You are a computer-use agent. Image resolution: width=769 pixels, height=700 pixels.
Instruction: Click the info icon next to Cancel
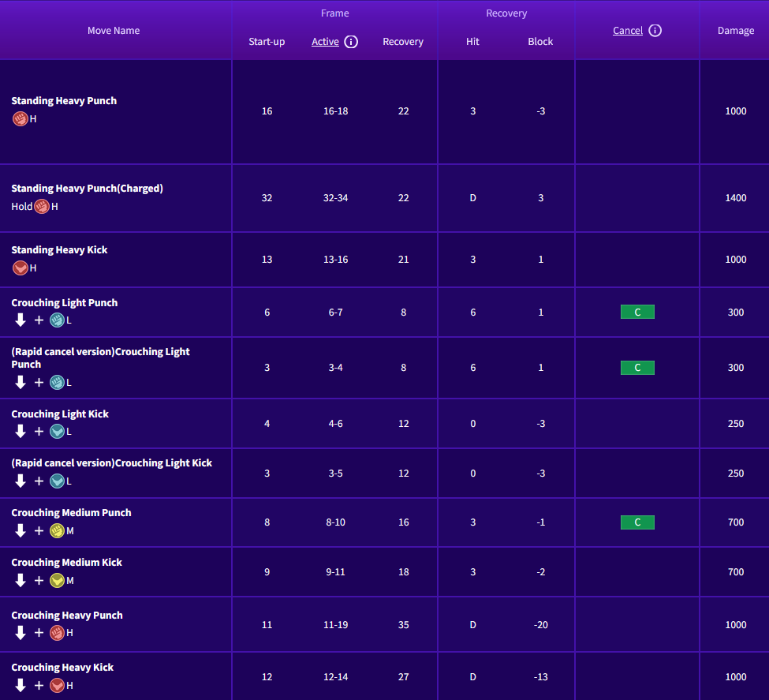tap(655, 31)
